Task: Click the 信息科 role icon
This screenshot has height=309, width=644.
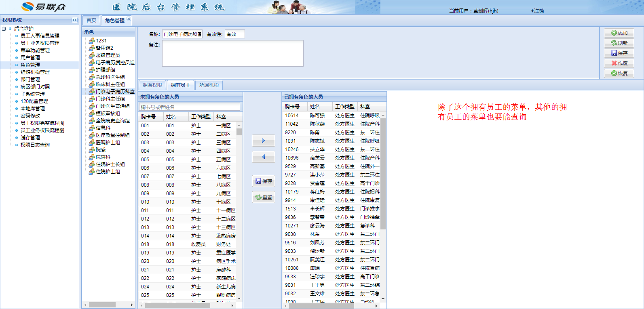Action: 92,128
